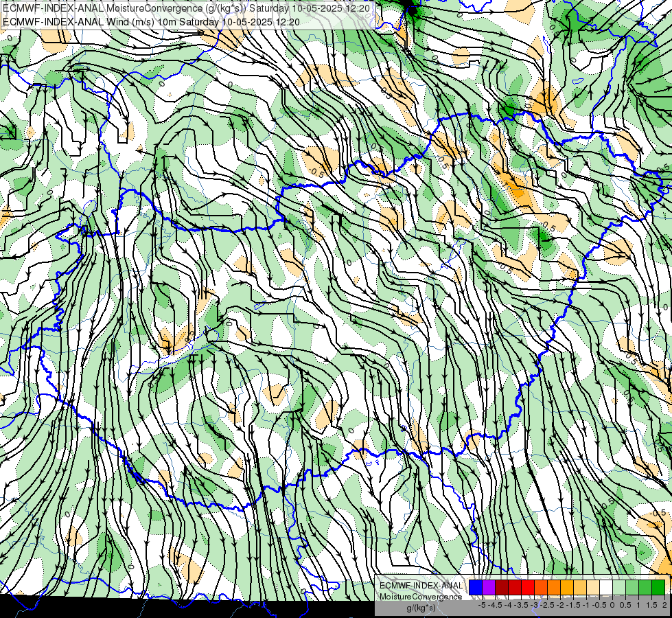The height and width of the screenshot is (618, 672).
Task: Select the white legend swatch near 0
Action: pos(606,587)
